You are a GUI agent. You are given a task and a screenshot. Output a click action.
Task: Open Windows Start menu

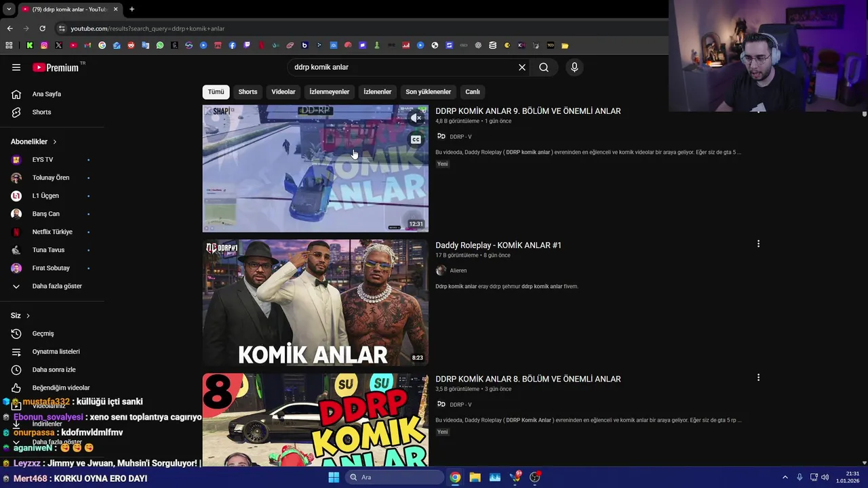[334, 477]
